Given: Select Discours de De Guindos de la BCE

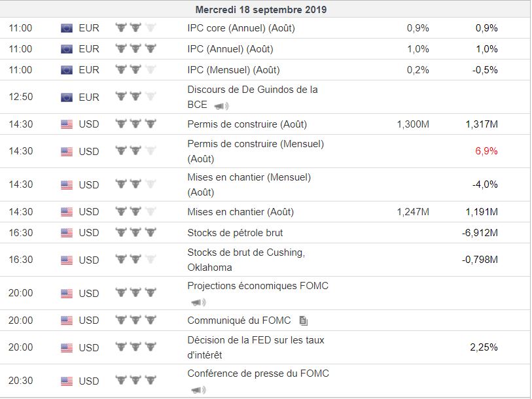Looking at the screenshot, I should tap(252, 90).
